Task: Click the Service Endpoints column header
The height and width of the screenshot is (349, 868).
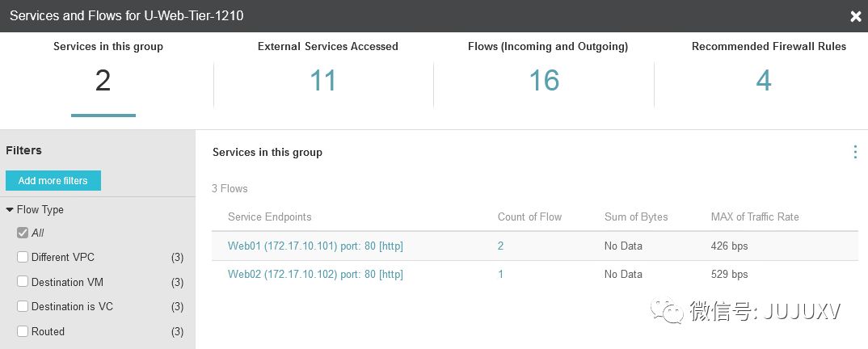Action: pyautogui.click(x=269, y=217)
